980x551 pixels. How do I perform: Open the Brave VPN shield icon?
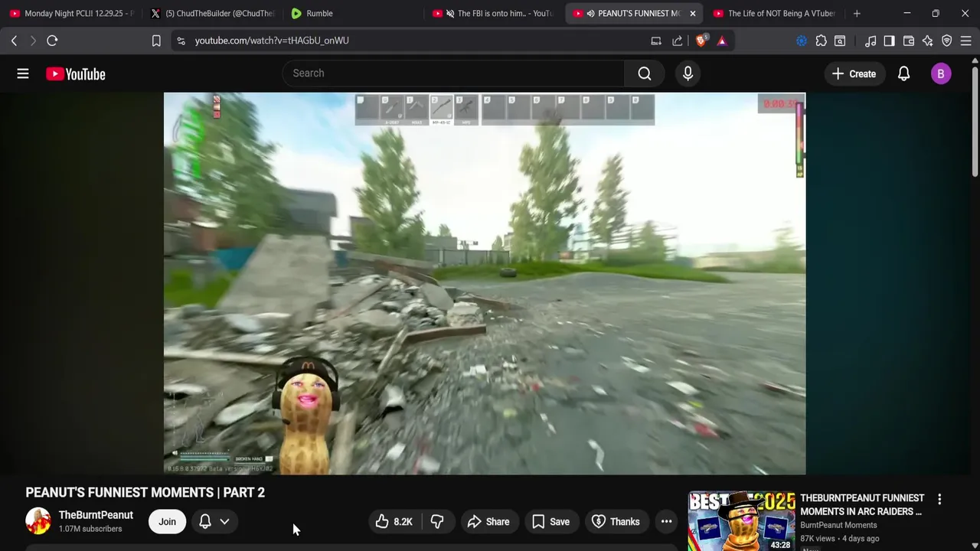(x=947, y=41)
